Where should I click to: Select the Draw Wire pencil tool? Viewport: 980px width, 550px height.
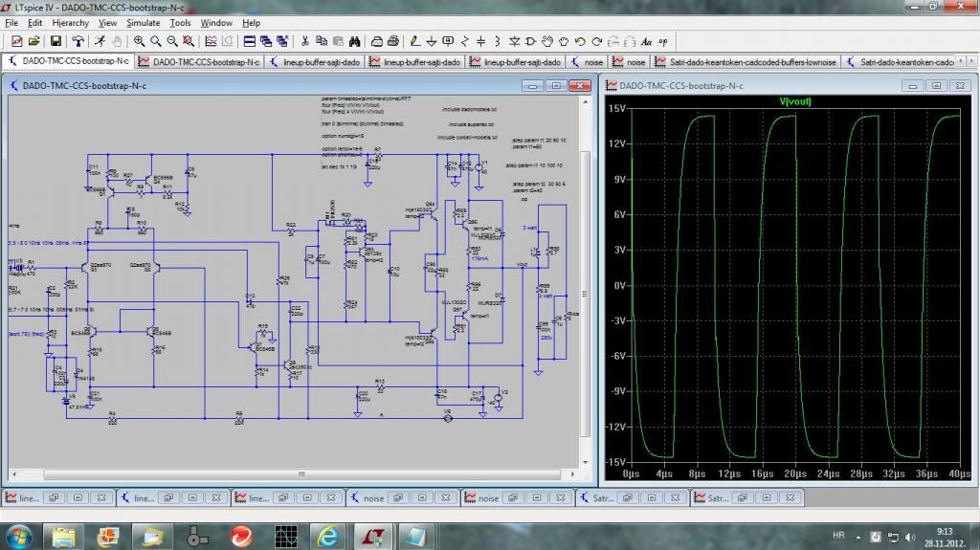point(415,41)
